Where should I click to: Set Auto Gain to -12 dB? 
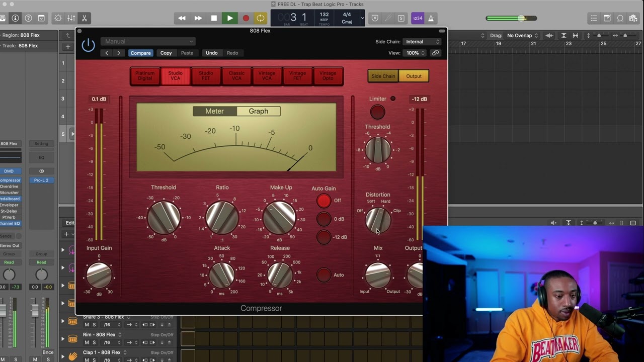click(324, 237)
